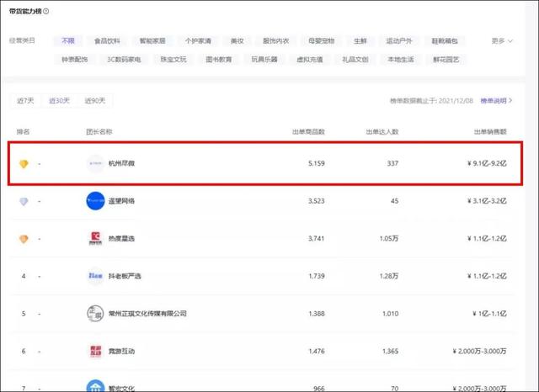Click the 1,388 product count cell
This screenshot has width=539, height=392.
coord(317,314)
